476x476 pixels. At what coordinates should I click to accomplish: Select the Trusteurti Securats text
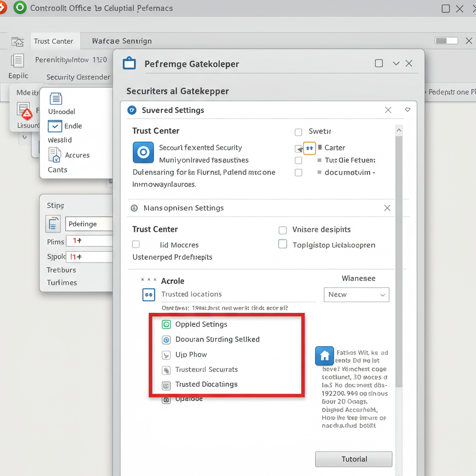tap(206, 370)
